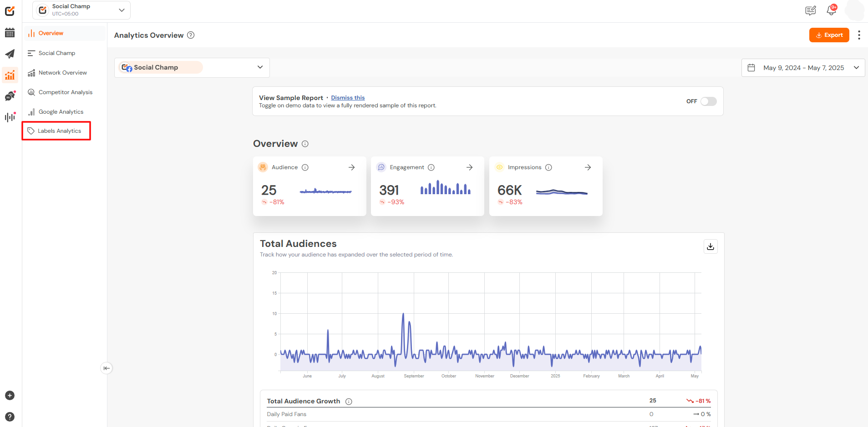
Task: Open the help question mark icon
Action: click(10, 417)
